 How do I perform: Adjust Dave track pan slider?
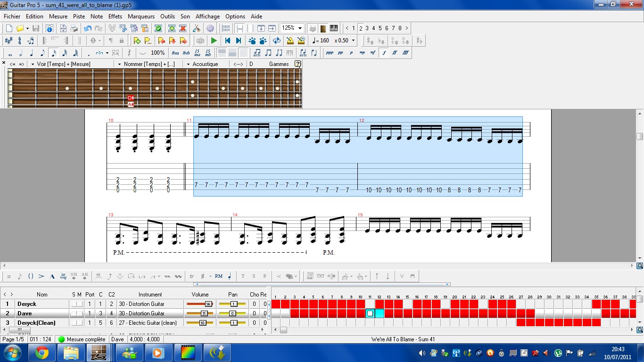coord(232,313)
